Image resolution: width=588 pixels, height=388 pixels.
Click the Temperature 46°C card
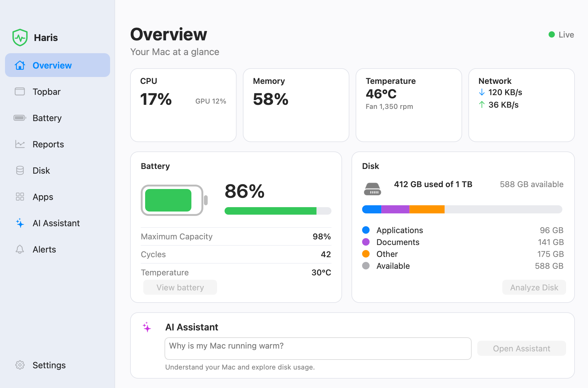click(409, 105)
